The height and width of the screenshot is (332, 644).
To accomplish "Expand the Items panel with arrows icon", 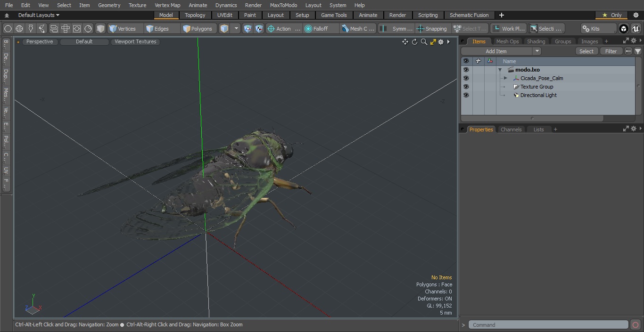I will point(626,41).
